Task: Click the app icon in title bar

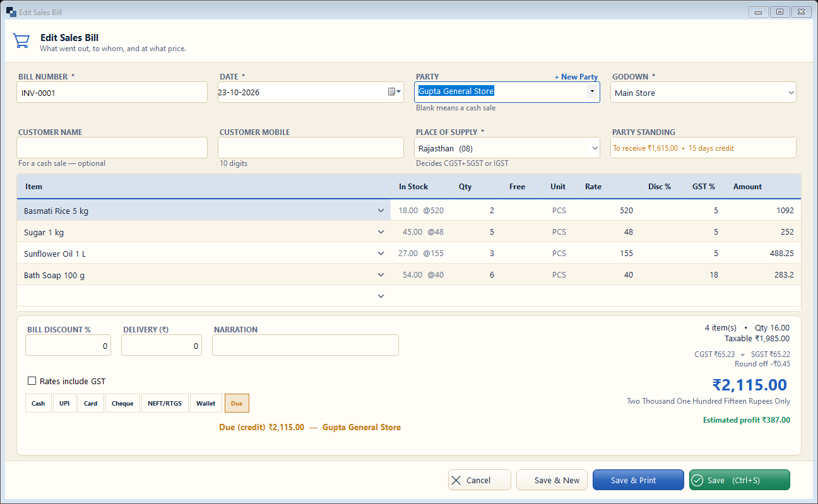Action: point(11,12)
